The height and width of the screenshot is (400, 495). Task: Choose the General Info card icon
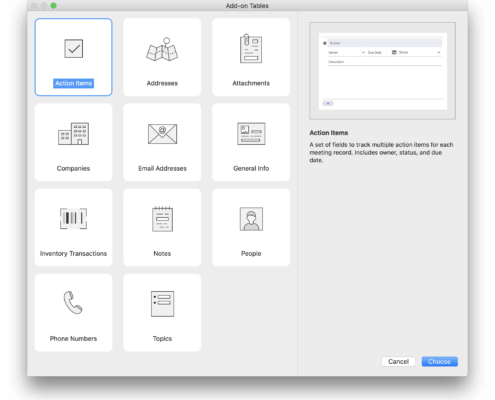pyautogui.click(x=251, y=134)
